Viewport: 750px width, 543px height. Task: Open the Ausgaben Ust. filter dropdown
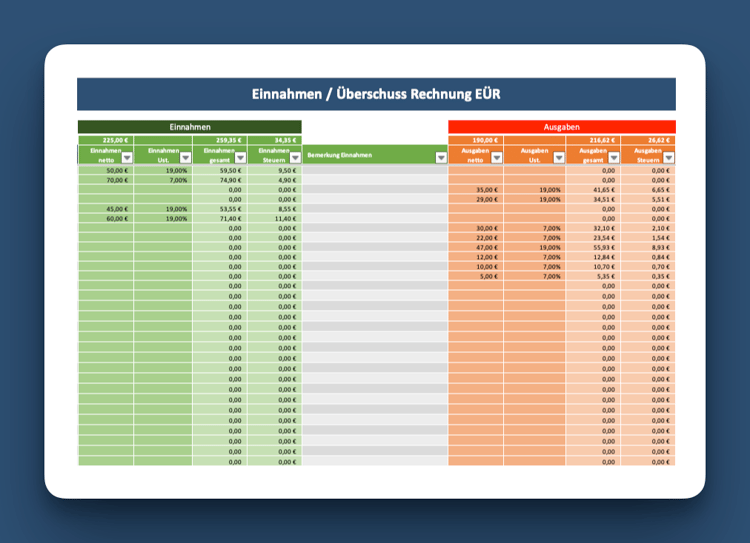click(x=559, y=157)
